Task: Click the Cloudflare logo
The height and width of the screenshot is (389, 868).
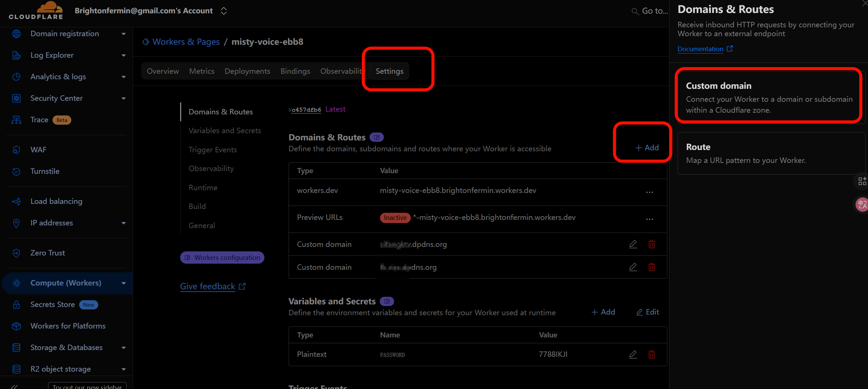Action: (x=36, y=10)
